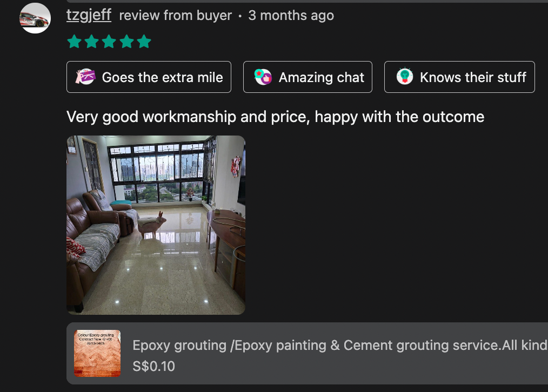Click the tzgjeff username link
Image resolution: width=548 pixels, height=392 pixels.
(89, 15)
